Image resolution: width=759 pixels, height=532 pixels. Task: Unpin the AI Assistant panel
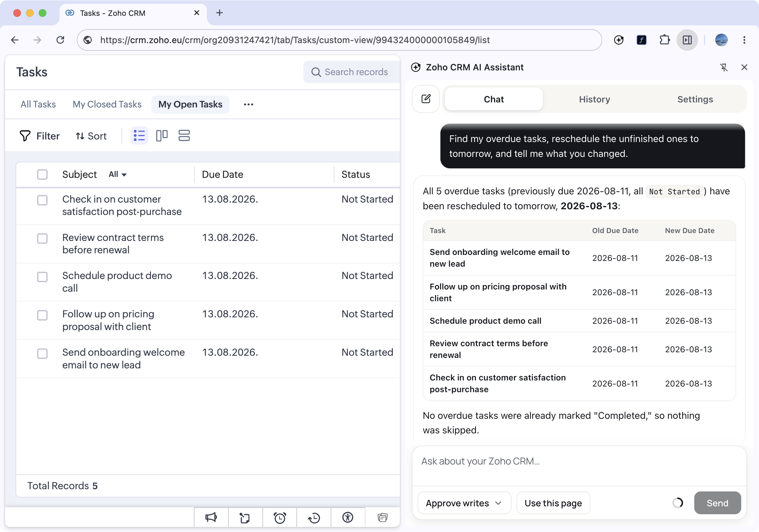(x=724, y=67)
